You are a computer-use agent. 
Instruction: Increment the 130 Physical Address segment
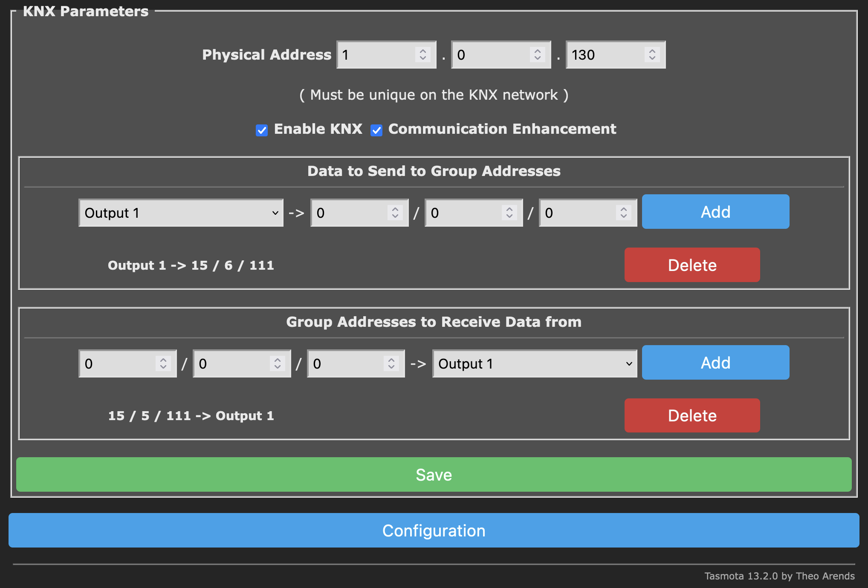click(x=651, y=51)
